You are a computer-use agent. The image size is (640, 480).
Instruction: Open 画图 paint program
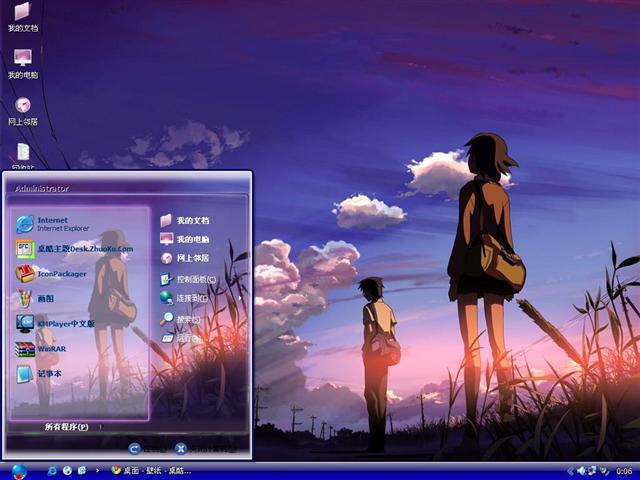(35, 299)
